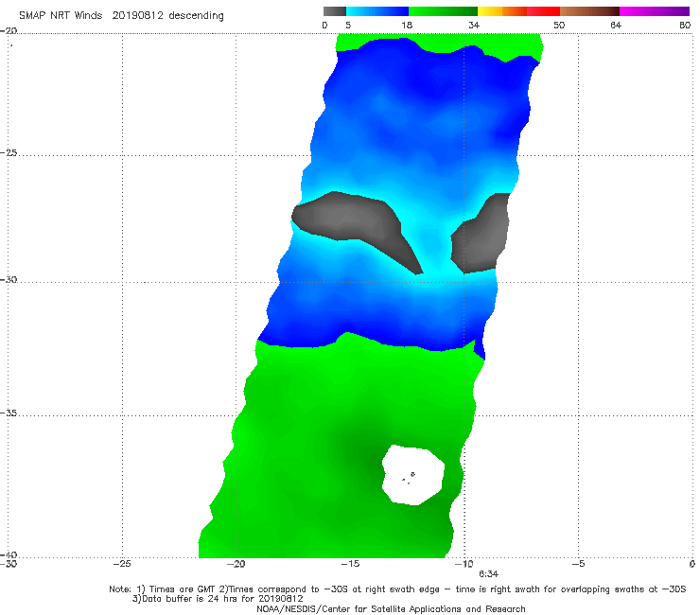Image resolution: width=700 pixels, height=615 pixels.
Task: Click the brown segment of the color bar
Action: coord(589,11)
